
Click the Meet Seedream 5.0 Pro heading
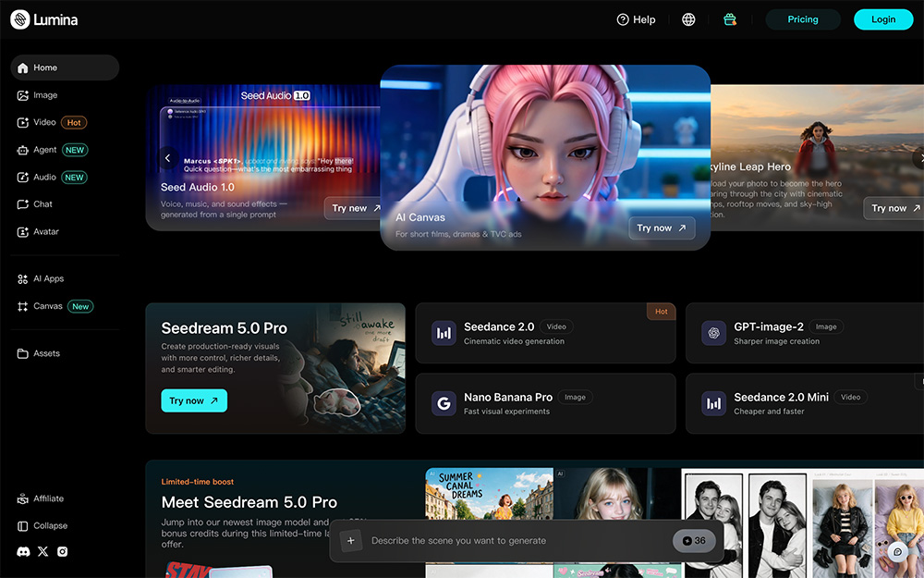249,502
